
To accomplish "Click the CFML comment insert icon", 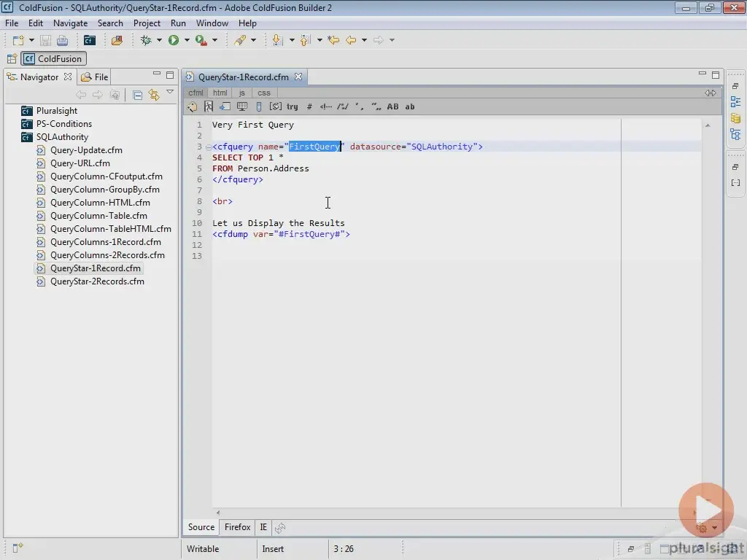I will click(326, 106).
